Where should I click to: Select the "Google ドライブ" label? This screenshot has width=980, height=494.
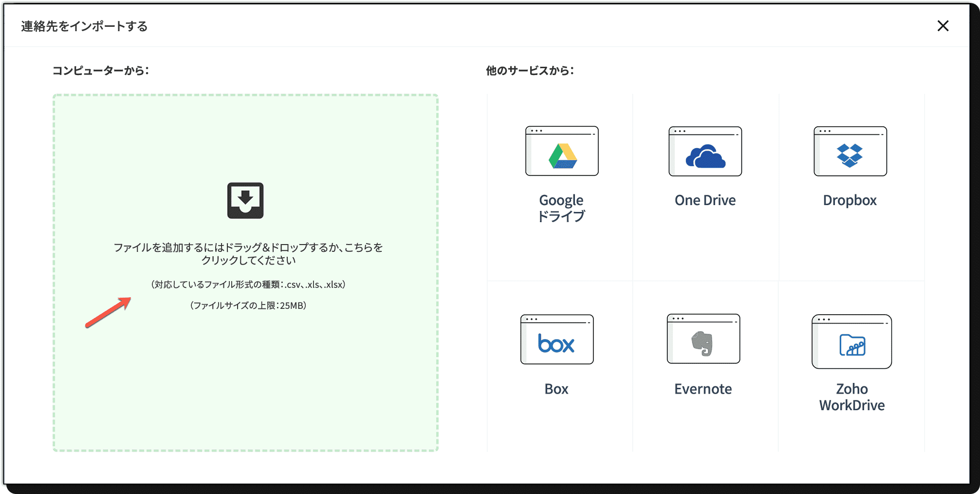click(561, 208)
